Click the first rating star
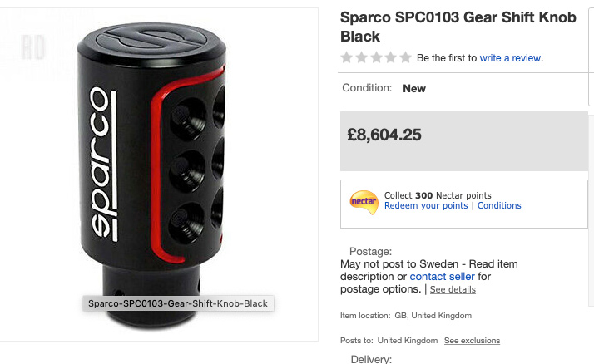Image resolution: width=594 pixels, height=364 pixels. tap(347, 58)
